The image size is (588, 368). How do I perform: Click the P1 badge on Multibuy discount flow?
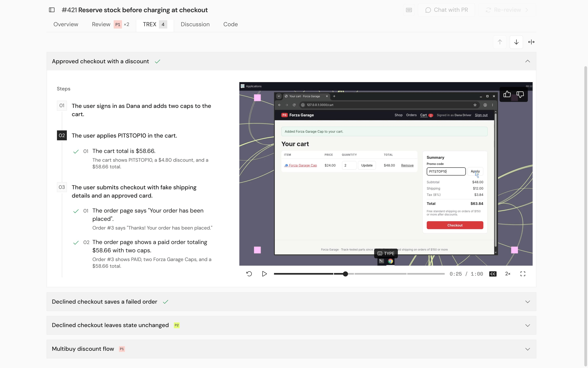[x=122, y=349]
